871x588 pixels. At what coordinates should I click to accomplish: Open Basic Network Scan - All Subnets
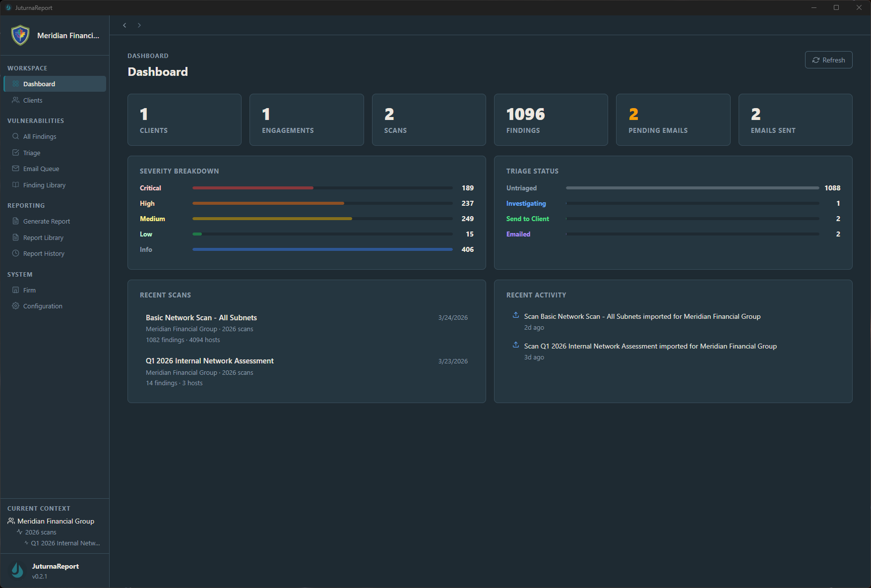point(201,317)
